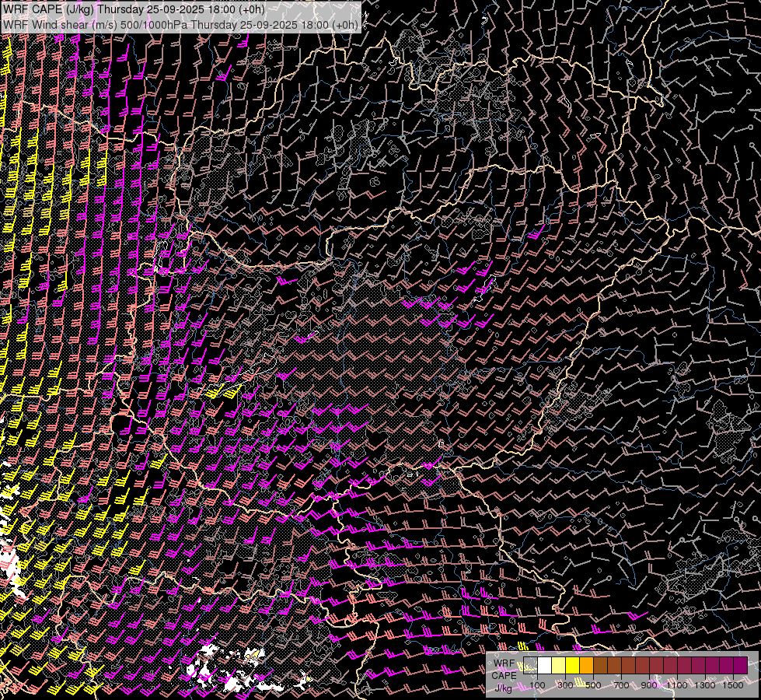
Task: Click the 1300 legend scale label
Action: (x=705, y=685)
